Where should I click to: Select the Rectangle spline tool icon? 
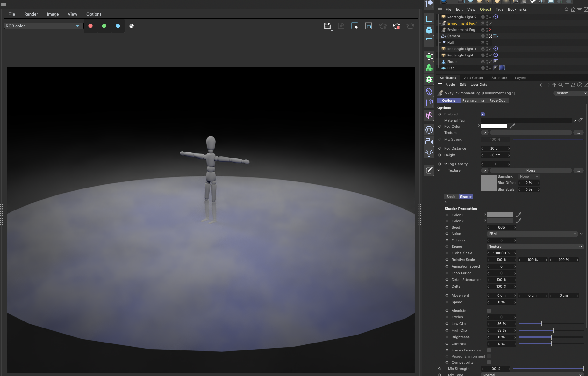click(x=429, y=19)
